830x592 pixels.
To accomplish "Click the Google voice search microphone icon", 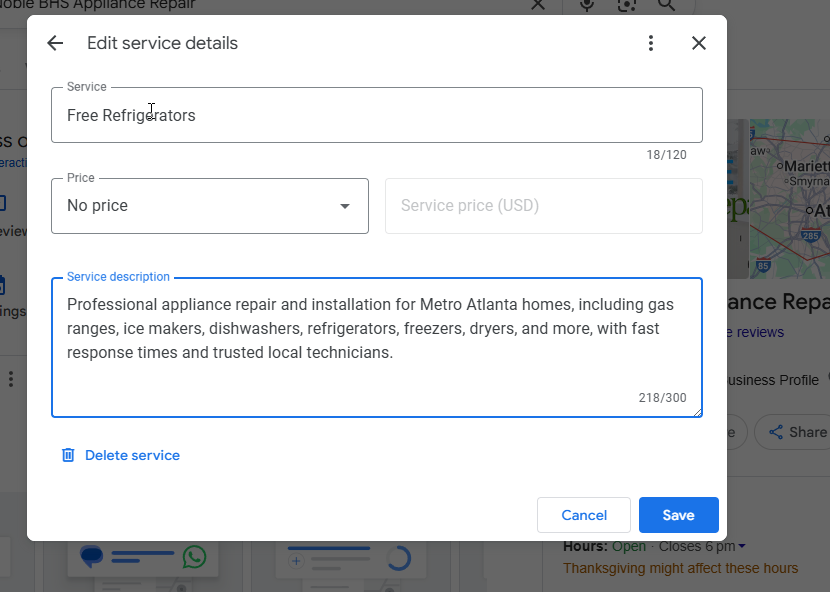I will point(587,5).
